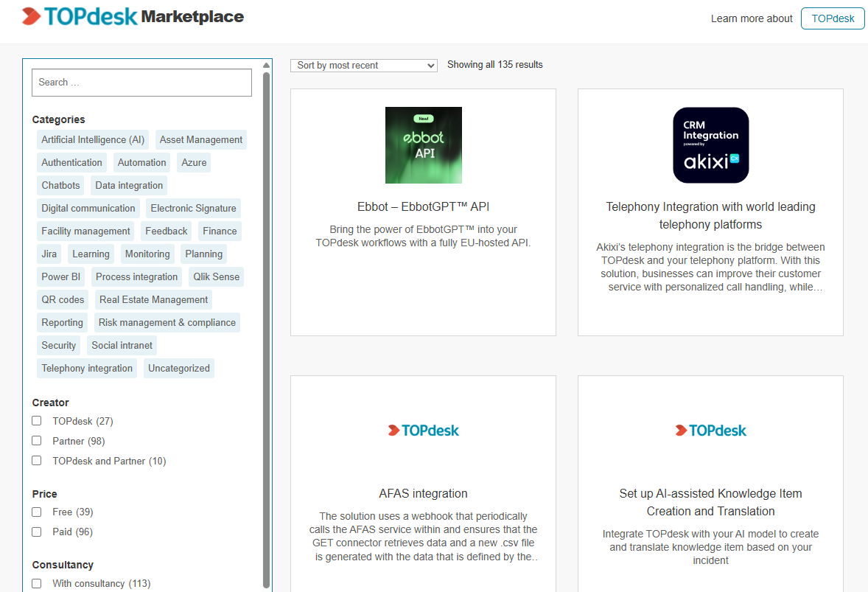Select the Planning category tag
This screenshot has width=868, height=592.
click(203, 254)
